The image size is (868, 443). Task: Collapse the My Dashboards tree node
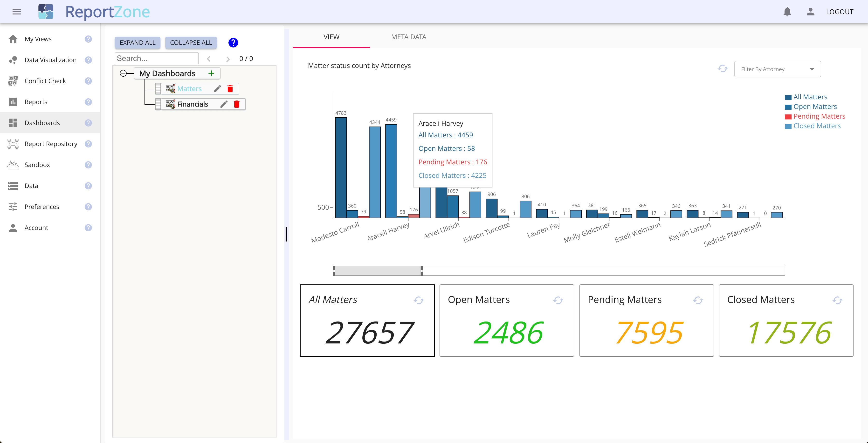pyautogui.click(x=123, y=73)
